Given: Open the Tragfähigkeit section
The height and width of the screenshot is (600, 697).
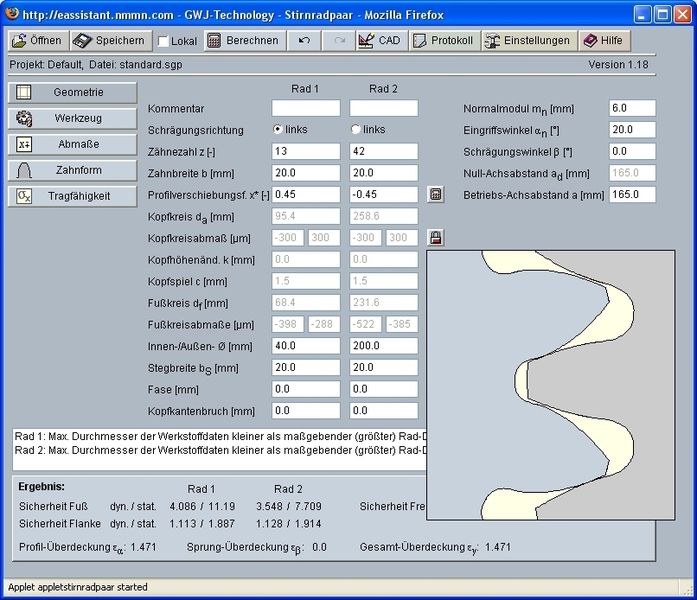Looking at the screenshot, I should click(x=71, y=196).
